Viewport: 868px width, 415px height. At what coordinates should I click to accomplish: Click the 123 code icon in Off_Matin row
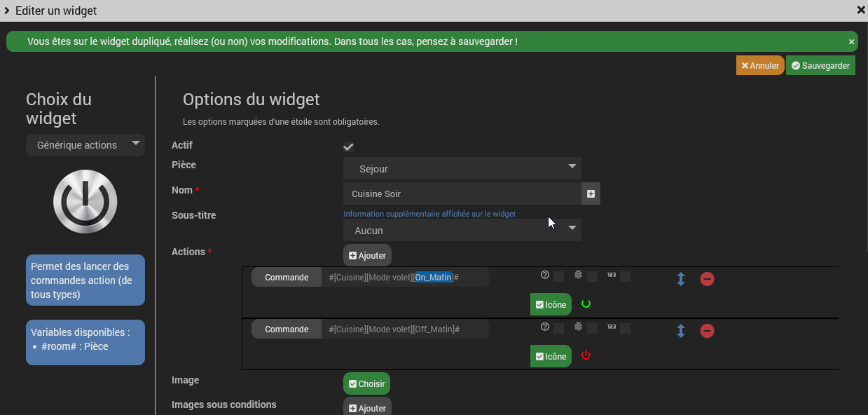point(612,327)
